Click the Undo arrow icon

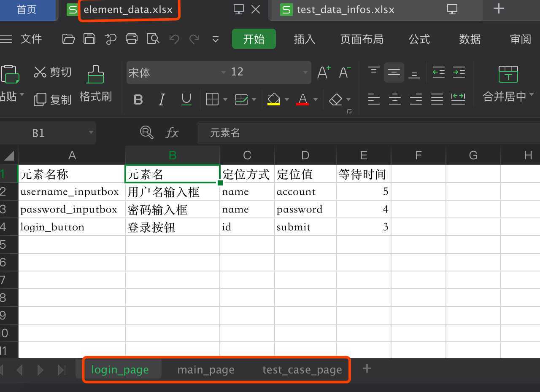[174, 39]
